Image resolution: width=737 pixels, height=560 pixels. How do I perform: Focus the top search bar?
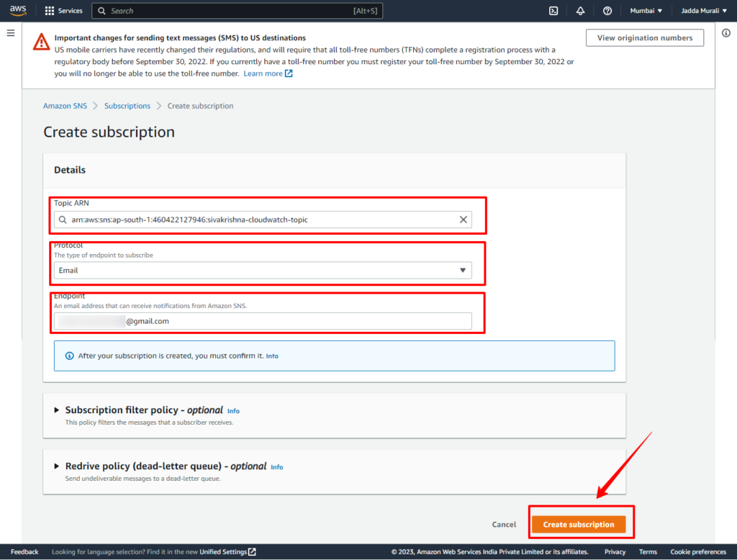(x=237, y=11)
